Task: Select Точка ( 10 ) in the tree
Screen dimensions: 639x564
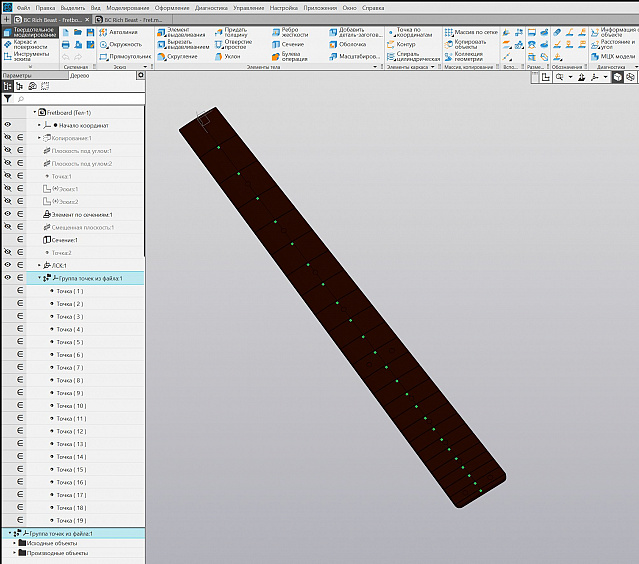Action: pyautogui.click(x=71, y=406)
